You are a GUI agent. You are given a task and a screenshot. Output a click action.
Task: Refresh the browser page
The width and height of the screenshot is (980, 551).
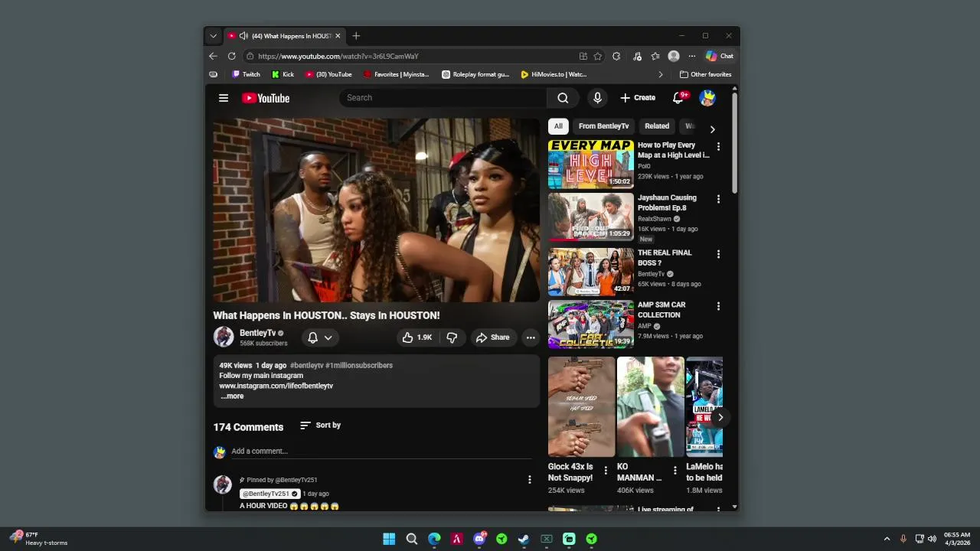231,56
